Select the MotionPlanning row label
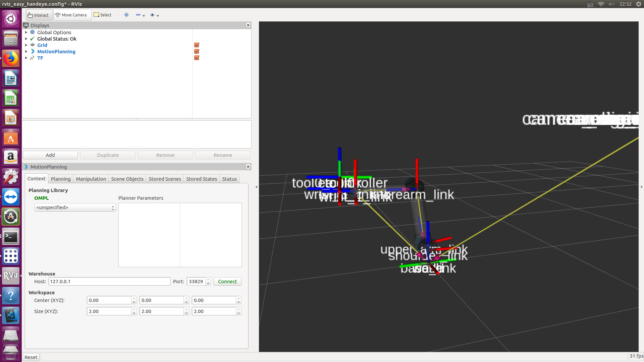 pos(56,51)
